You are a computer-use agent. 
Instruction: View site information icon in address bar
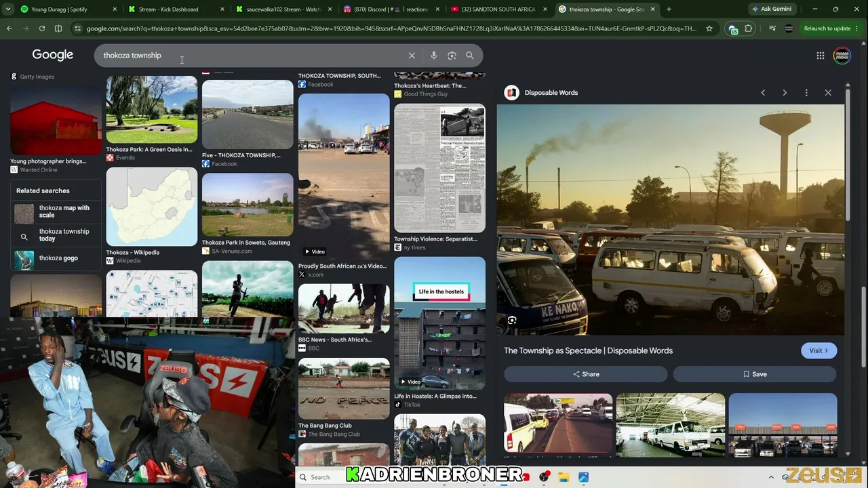click(x=78, y=28)
